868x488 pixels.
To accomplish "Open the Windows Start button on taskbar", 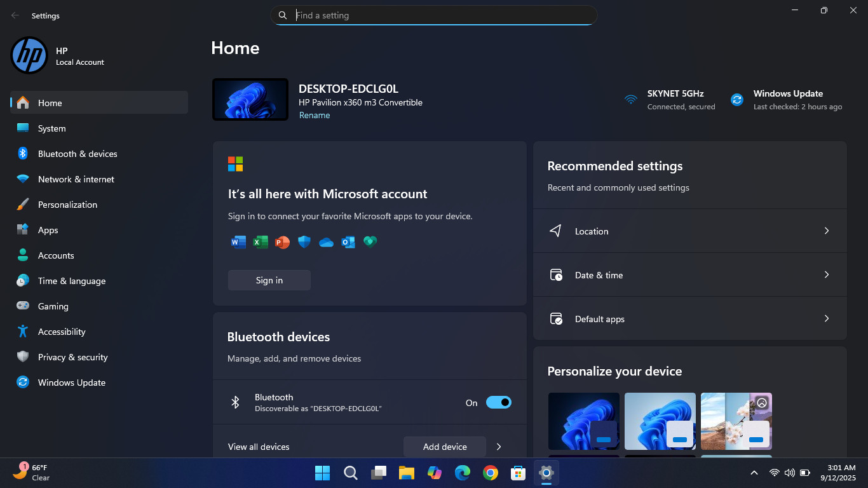I will pos(323,473).
